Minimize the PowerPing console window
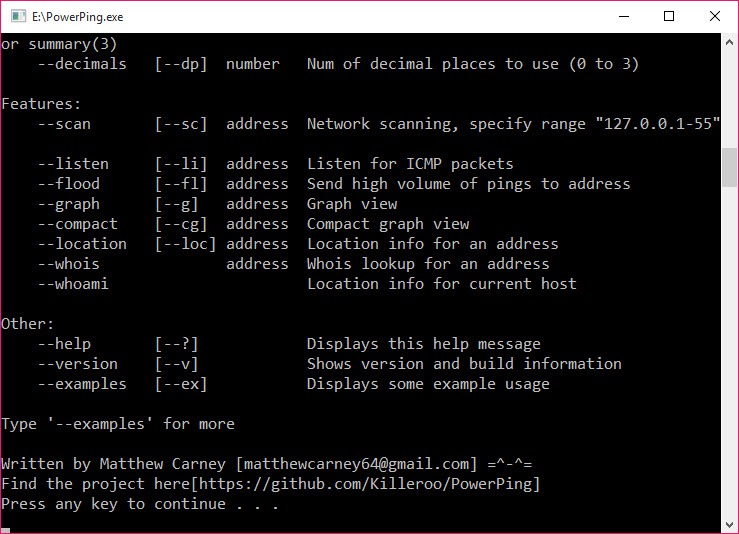 624,16
